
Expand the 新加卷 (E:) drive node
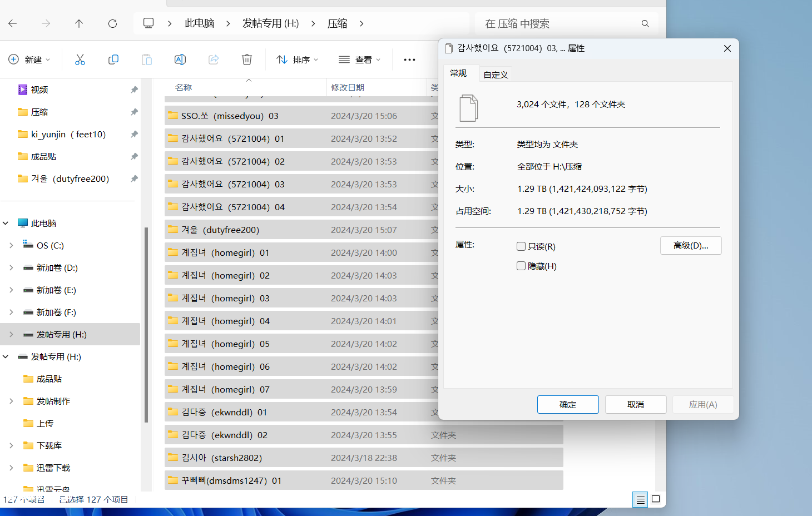[11, 290]
